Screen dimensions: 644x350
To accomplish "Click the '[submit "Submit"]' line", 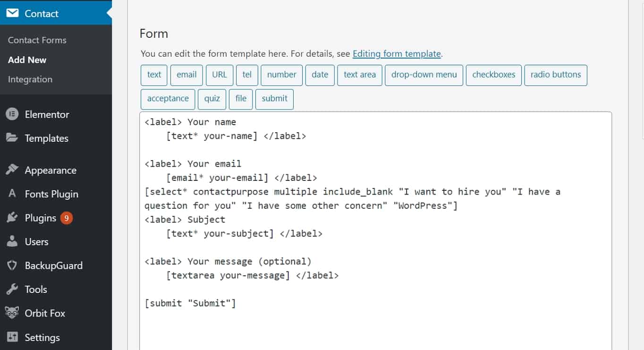I will click(x=190, y=303).
